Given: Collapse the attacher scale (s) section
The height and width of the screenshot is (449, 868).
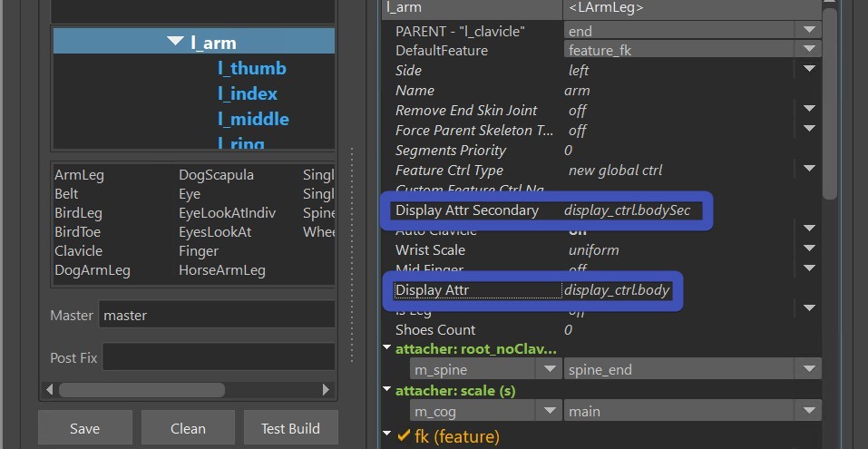Looking at the screenshot, I should (386, 390).
